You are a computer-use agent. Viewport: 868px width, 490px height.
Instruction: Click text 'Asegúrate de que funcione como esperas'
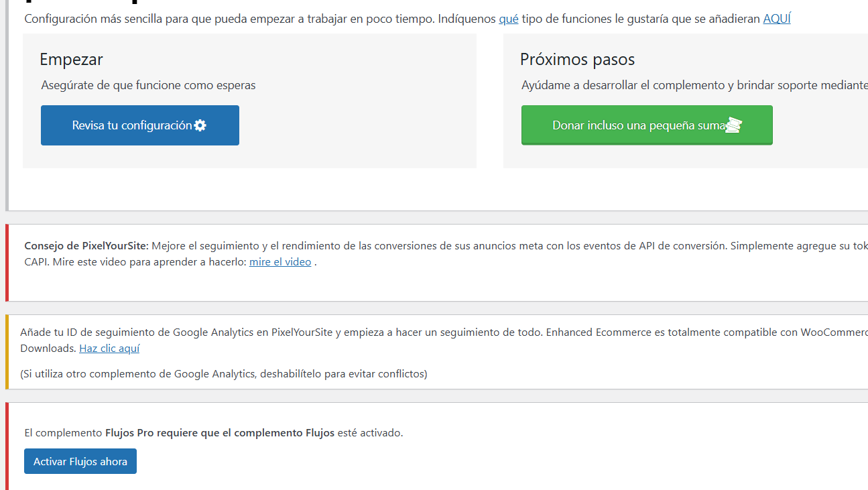click(148, 85)
